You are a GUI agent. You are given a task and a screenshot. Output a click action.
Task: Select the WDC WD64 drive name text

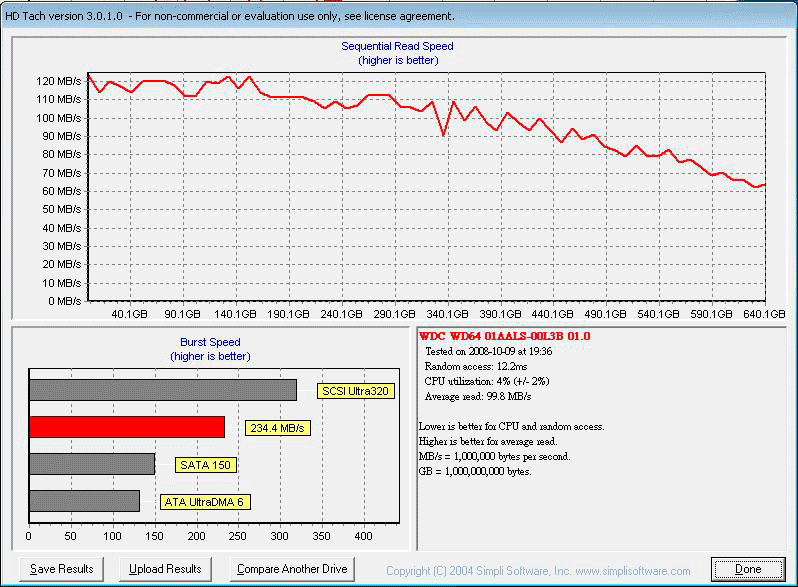pyautogui.click(x=504, y=336)
